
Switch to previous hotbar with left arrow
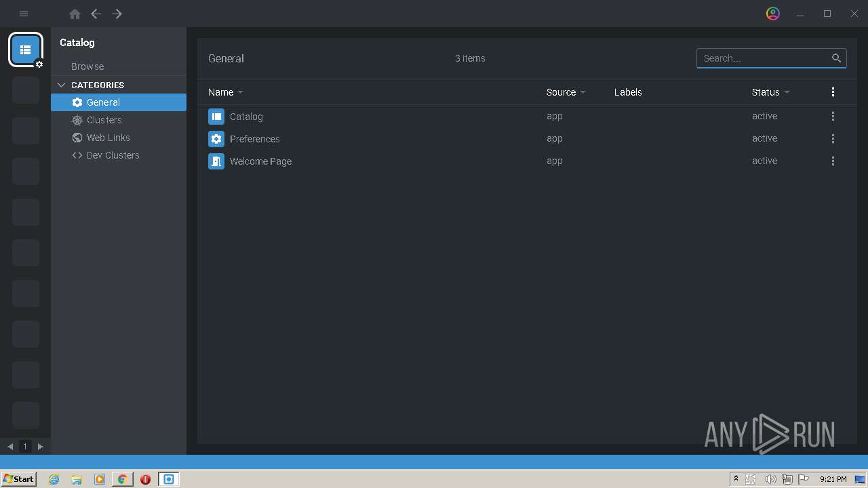point(10,446)
